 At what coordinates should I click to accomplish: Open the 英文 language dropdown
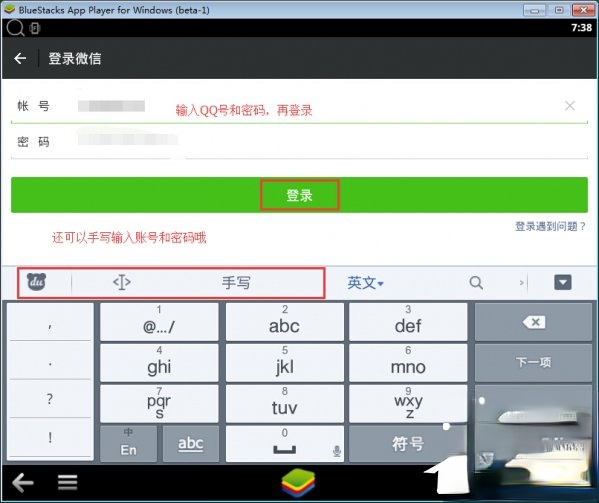click(x=365, y=283)
